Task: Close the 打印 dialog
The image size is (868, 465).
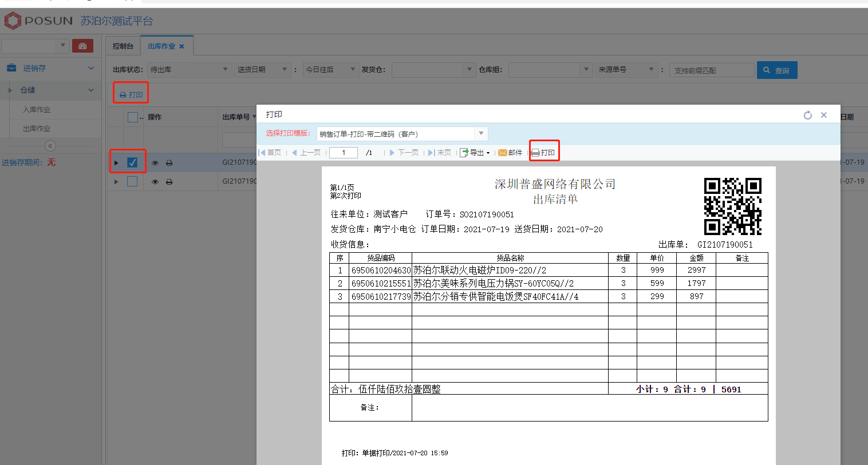Action: click(x=823, y=115)
